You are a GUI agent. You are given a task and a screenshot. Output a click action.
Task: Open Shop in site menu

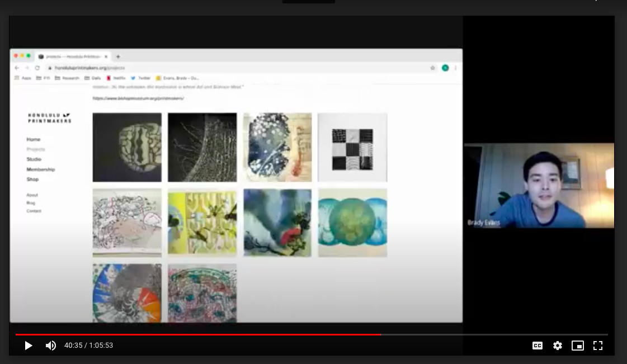click(x=33, y=179)
